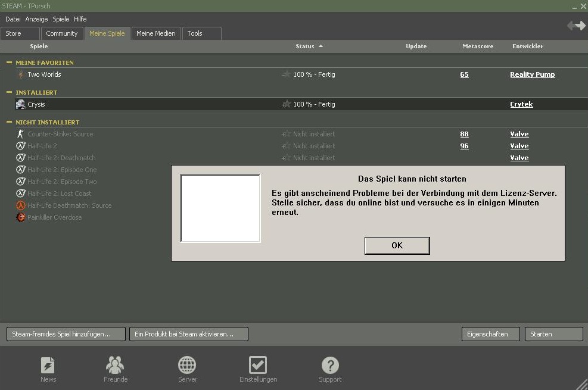
Task: Sort by the Entwickler column header
Action: click(x=528, y=46)
